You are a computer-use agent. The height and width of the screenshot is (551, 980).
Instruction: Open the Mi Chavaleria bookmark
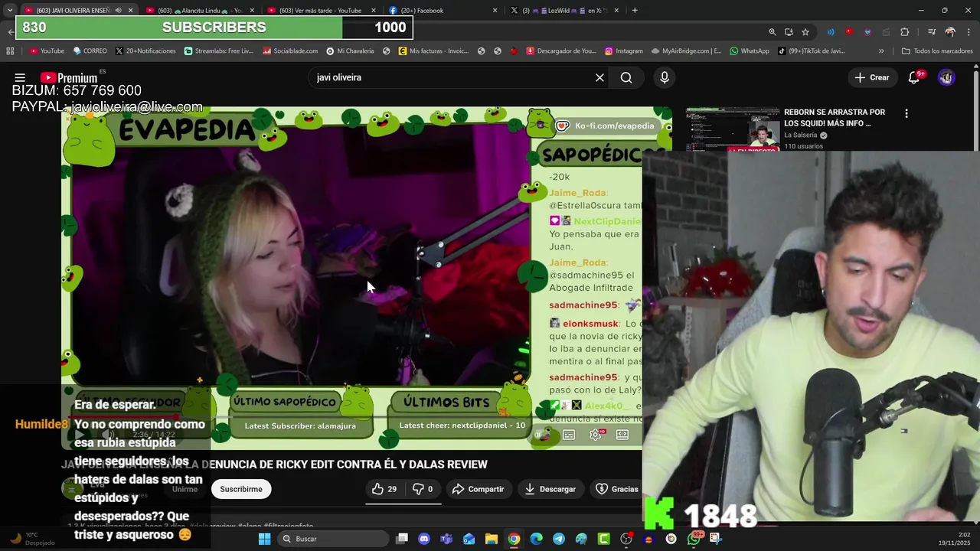click(x=350, y=51)
